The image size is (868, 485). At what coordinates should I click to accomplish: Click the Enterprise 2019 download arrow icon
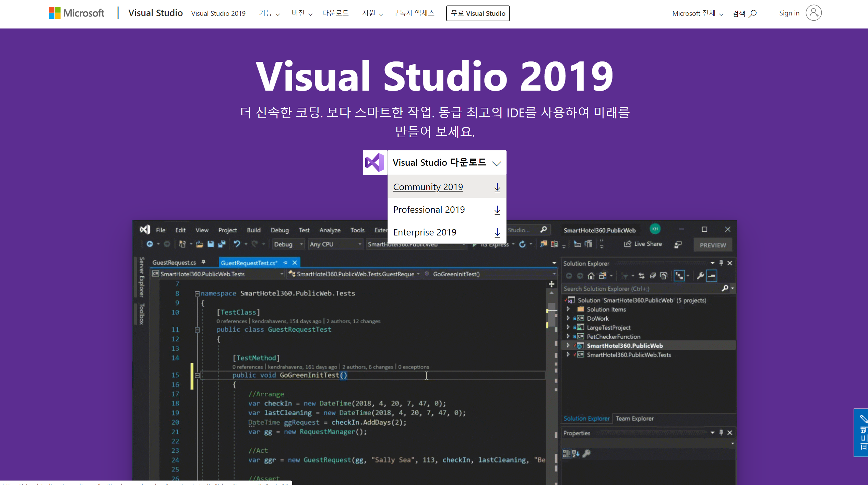pyautogui.click(x=497, y=233)
